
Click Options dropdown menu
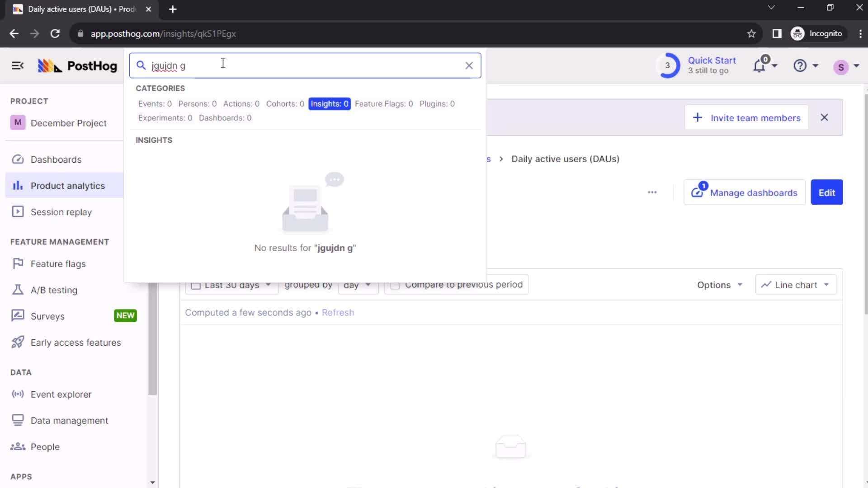719,284
